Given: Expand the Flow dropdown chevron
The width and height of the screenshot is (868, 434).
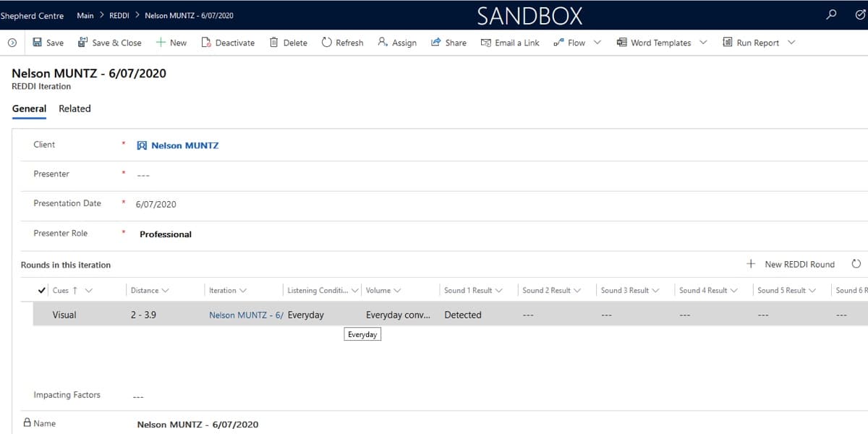Looking at the screenshot, I should [597, 43].
